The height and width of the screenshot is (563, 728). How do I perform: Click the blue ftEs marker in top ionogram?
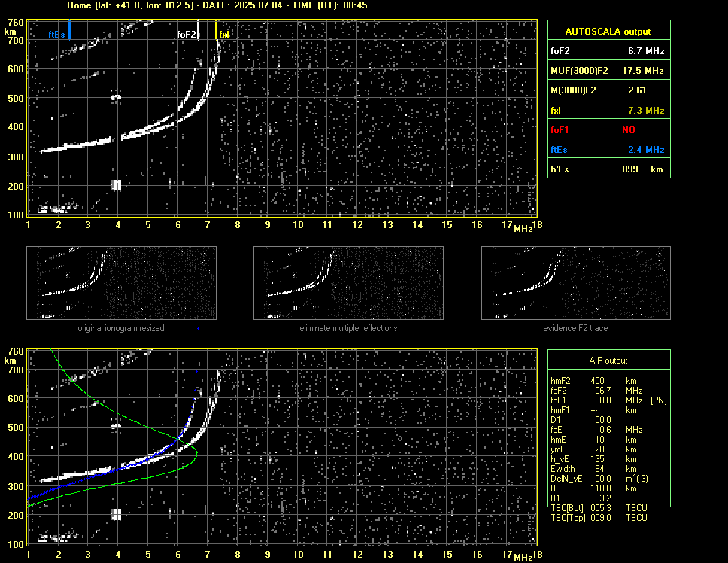pos(69,29)
